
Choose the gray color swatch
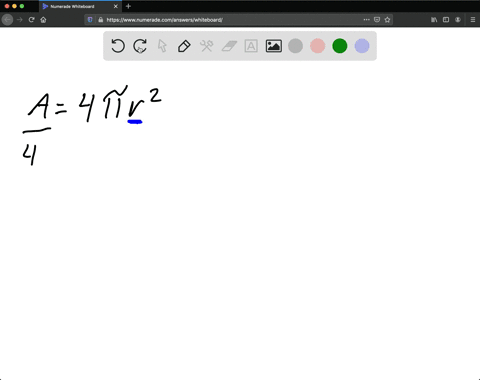point(295,46)
